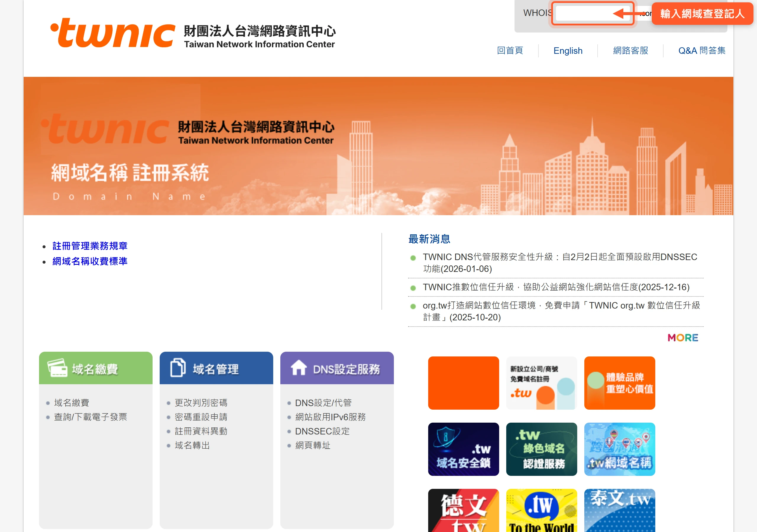Click the TWNIC logo in the header
The image size is (757, 532).
[193, 33]
